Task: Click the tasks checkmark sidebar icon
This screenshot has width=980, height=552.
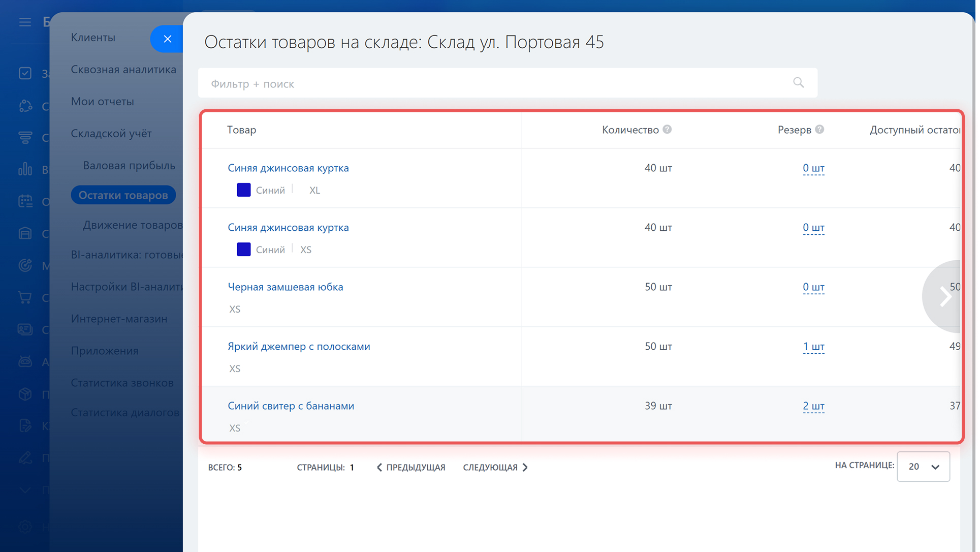Action: [25, 73]
